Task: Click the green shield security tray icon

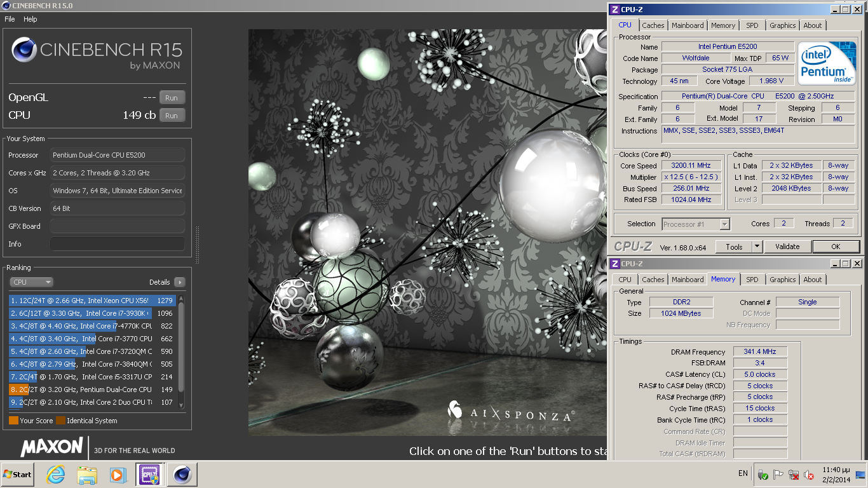Action: tap(763, 475)
